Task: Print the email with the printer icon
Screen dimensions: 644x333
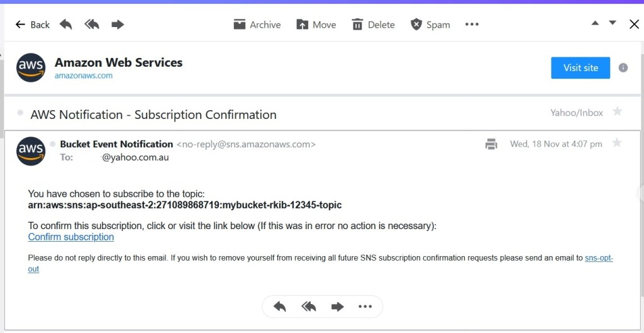Action: 491,144
